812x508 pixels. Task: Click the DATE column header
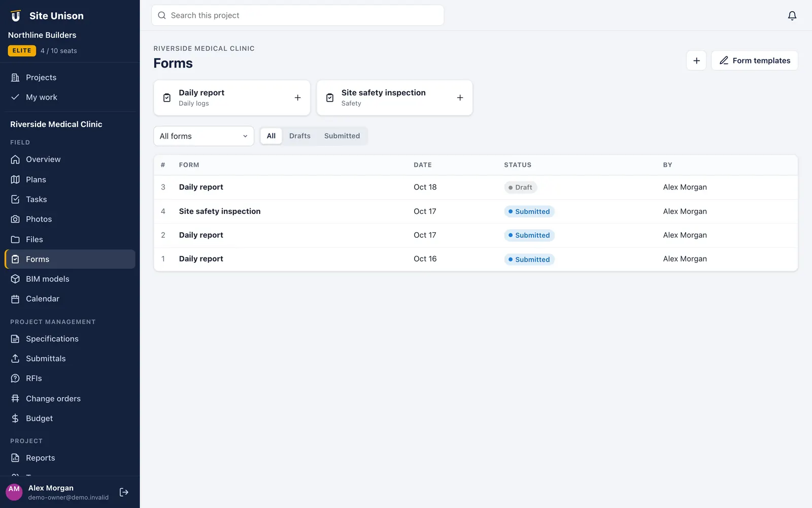(422, 165)
